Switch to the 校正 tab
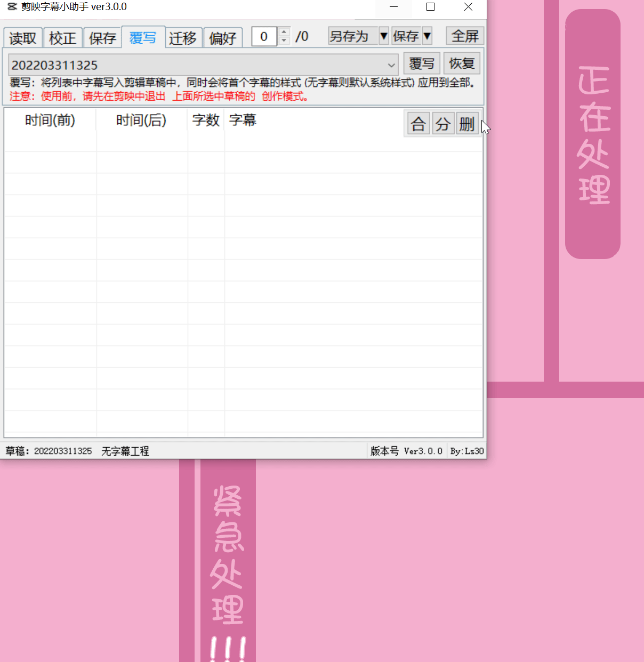This screenshot has height=662, width=644. click(x=62, y=37)
